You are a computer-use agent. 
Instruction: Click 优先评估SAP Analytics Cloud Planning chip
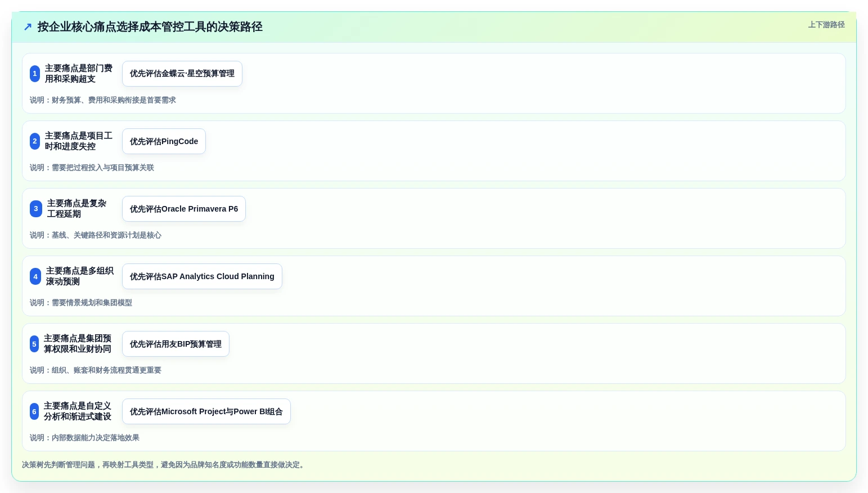[x=202, y=276]
